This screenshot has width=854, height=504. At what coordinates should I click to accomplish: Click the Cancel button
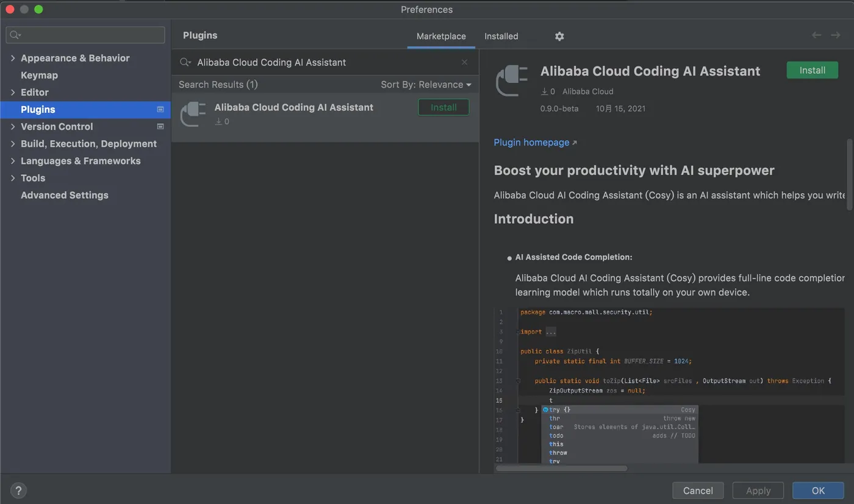tap(698, 491)
